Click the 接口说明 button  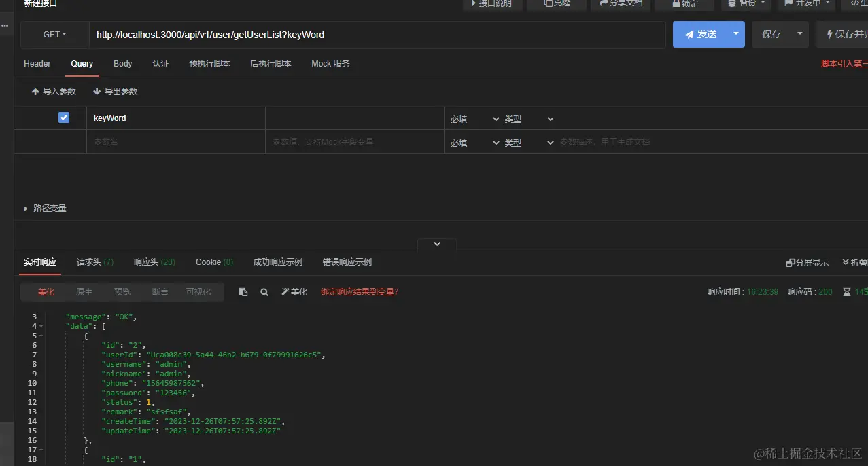492,4
